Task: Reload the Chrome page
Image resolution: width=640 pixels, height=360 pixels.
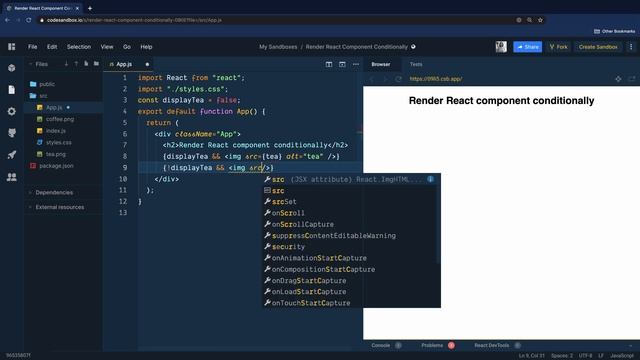Action: [29, 20]
